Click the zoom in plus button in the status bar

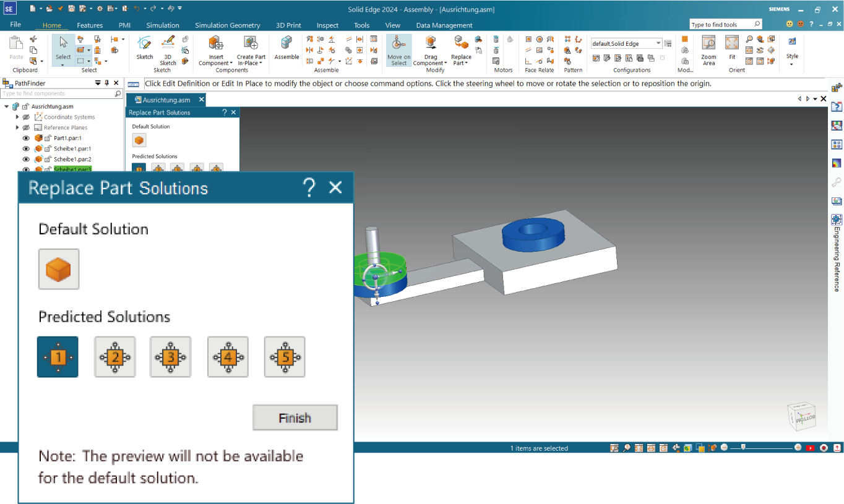tap(798, 448)
